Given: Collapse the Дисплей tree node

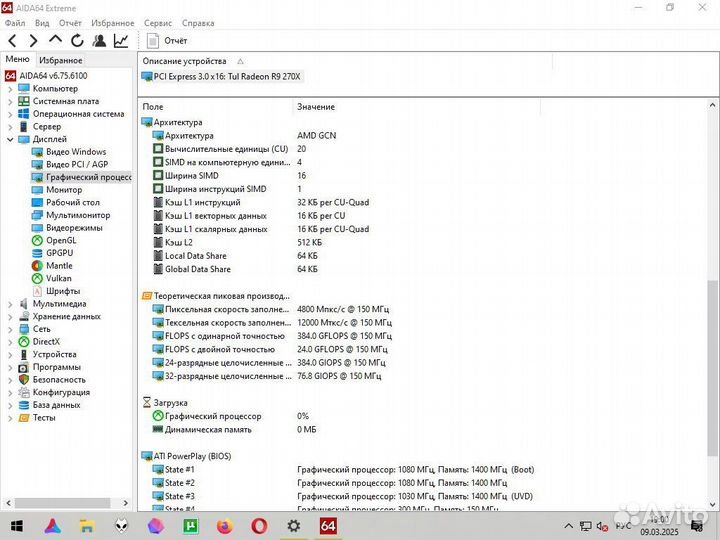Looking at the screenshot, I should (11, 139).
